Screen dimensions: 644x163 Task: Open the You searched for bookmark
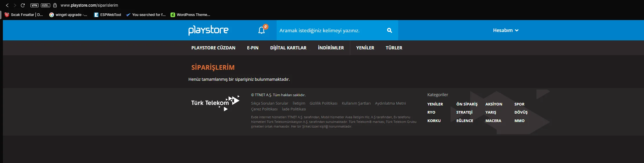[146, 15]
